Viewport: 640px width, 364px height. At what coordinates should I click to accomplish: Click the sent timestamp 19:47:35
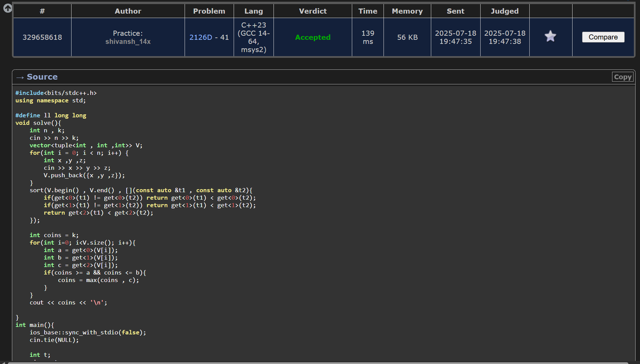[x=455, y=42]
